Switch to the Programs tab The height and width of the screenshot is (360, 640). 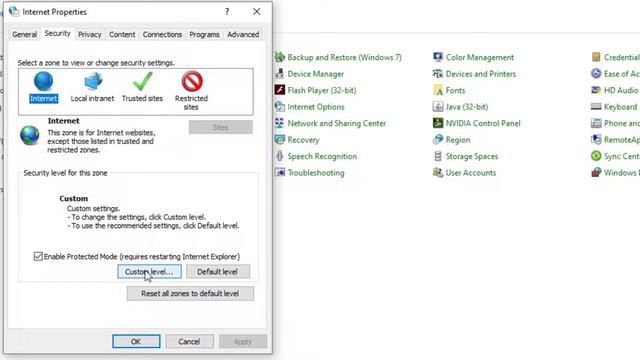click(204, 34)
